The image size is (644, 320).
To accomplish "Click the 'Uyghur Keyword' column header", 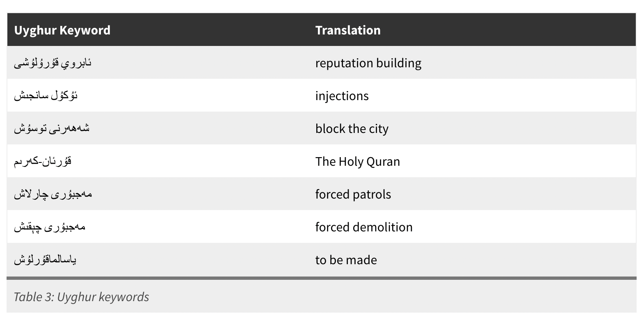I will tap(62, 30).
